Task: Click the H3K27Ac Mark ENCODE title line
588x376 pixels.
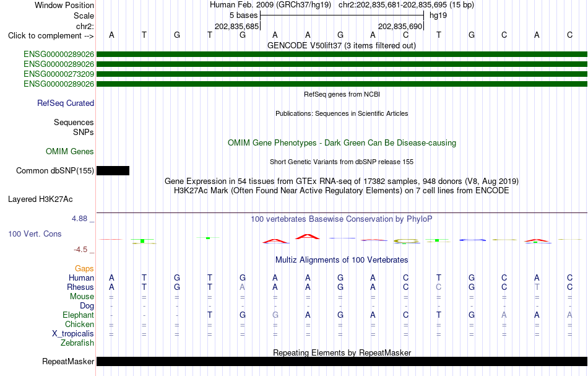Action: click(342, 191)
